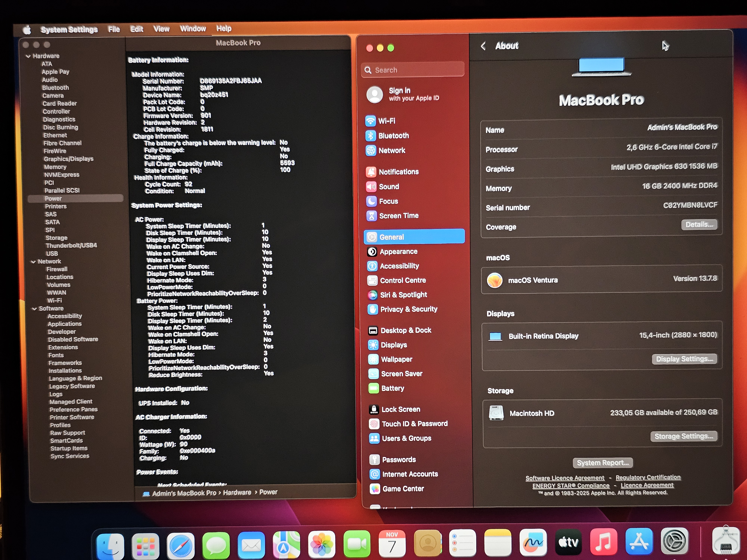Collapse the Software tree section
Image resolution: width=747 pixels, height=560 pixels.
34,309
